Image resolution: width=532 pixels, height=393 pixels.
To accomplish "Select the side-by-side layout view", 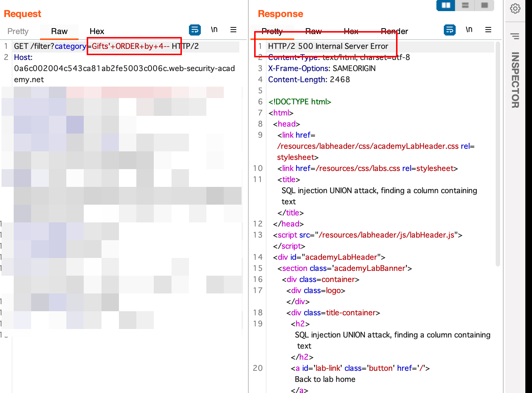I will (x=445, y=6).
